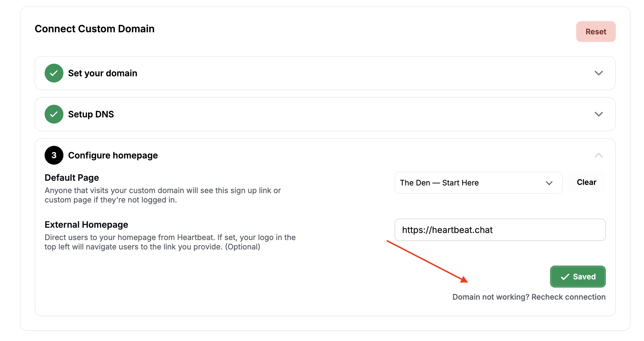
Task: Click the dropdown arrow in Default Page selector
Action: click(549, 183)
